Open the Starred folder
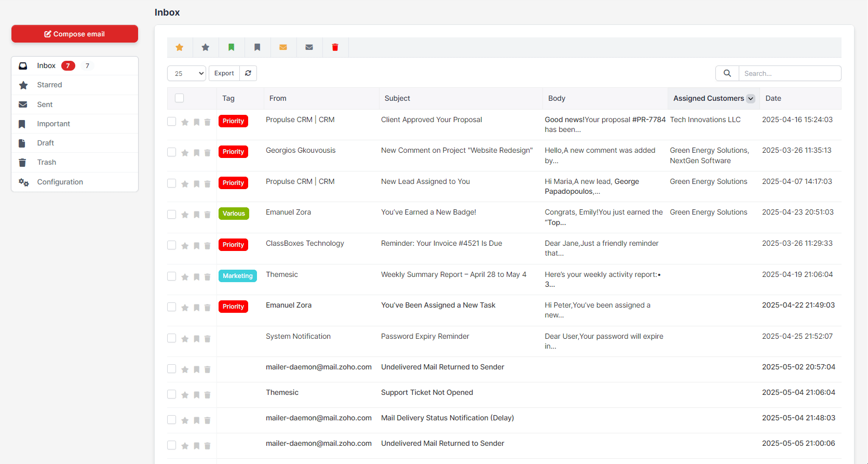Screen dimensions: 868x464 [49, 85]
